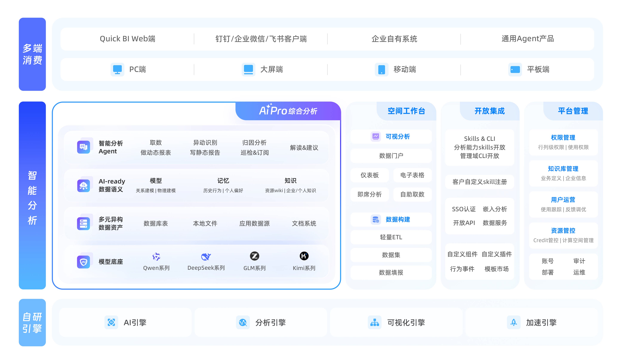Click the 多元异构数据资产 server icon
This screenshot has height=364, width=622.
click(x=84, y=223)
